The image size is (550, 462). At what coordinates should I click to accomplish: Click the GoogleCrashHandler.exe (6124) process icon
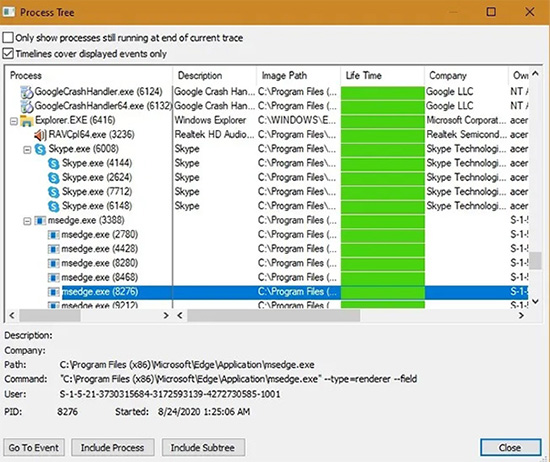coord(27,92)
